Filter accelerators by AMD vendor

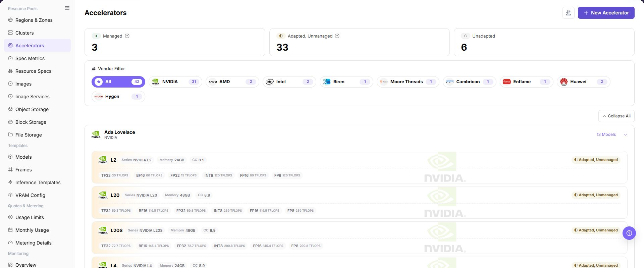[x=232, y=82]
